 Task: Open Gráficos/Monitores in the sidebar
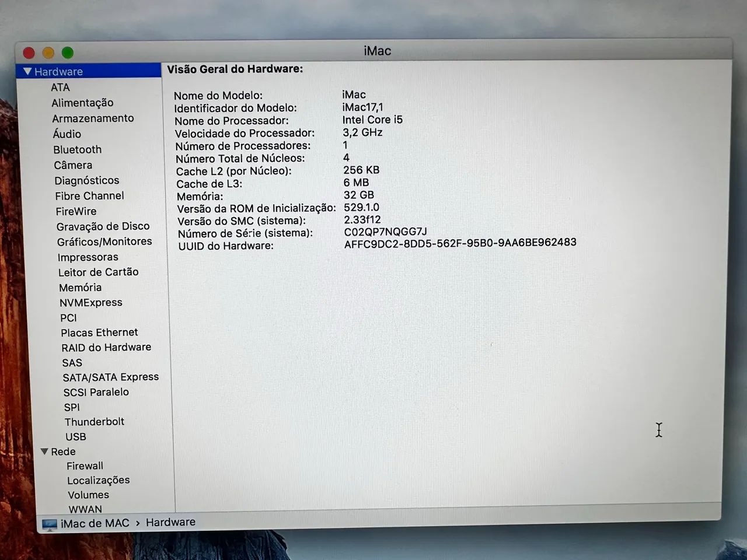pos(104,242)
